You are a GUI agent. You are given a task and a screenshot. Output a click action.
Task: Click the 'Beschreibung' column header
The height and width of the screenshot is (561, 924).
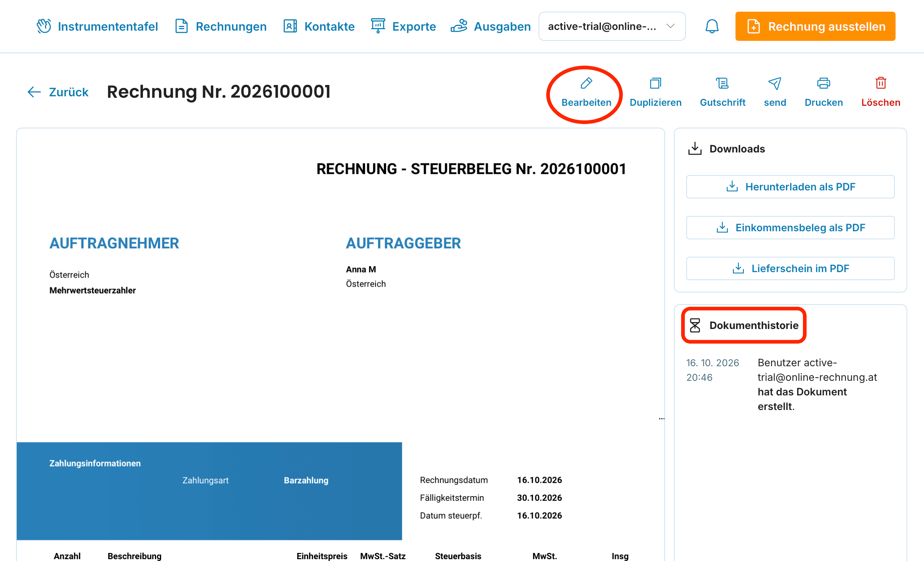pyautogui.click(x=134, y=556)
